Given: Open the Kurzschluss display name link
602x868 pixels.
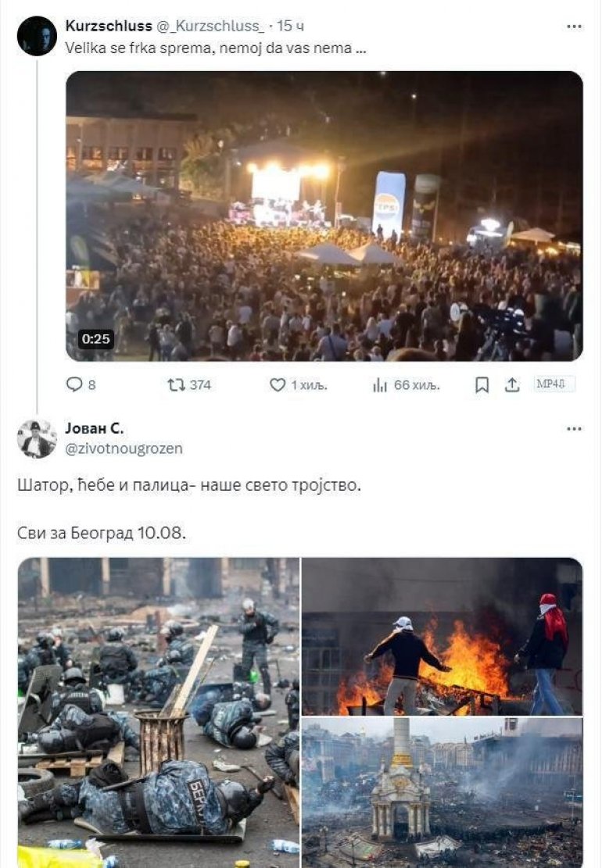Looking at the screenshot, I should (109, 27).
